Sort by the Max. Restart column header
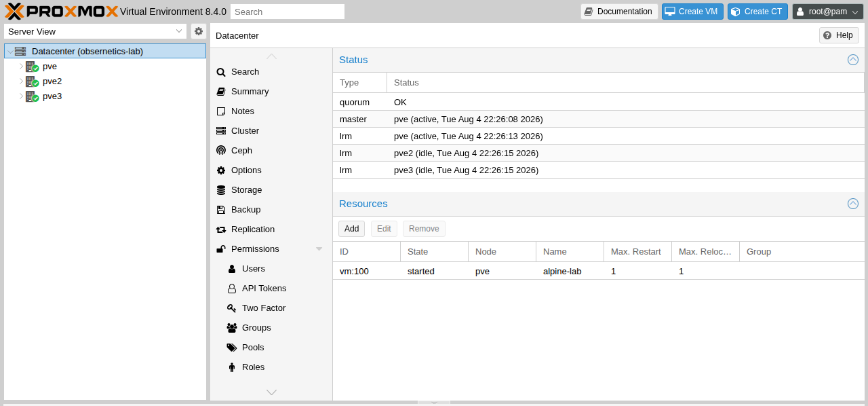The height and width of the screenshot is (406, 868). coord(637,252)
